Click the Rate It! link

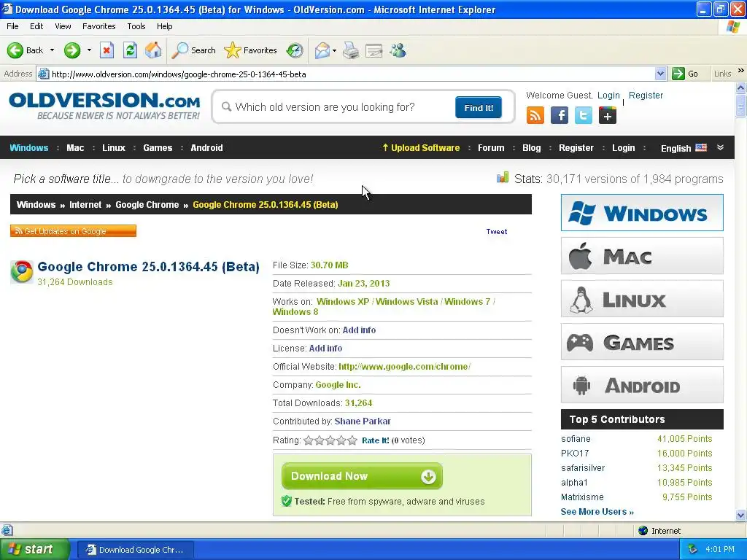pyautogui.click(x=376, y=440)
